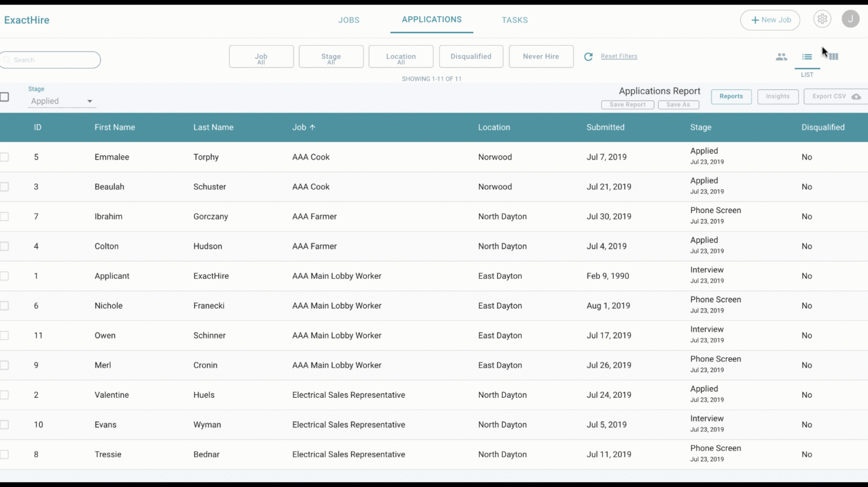Switch to people card view icon

(x=781, y=57)
